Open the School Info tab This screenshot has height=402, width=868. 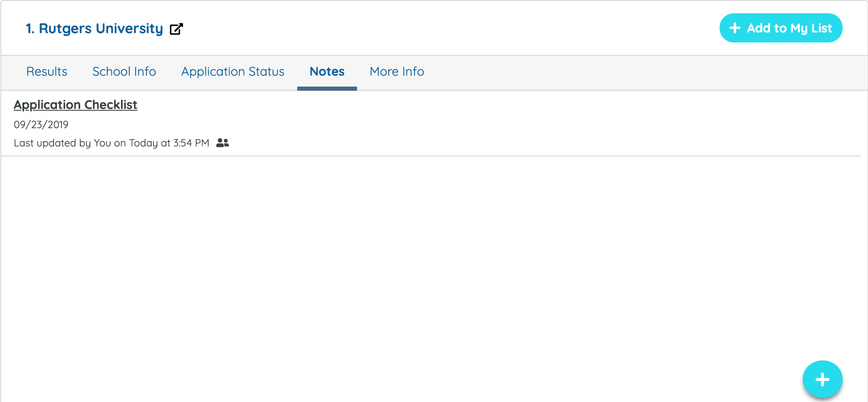(x=124, y=72)
